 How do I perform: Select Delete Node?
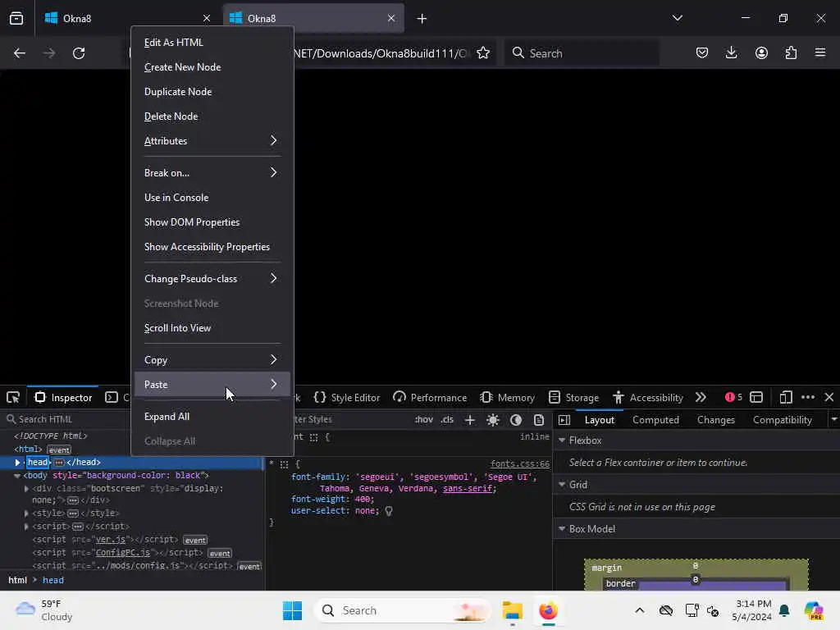[x=212, y=116]
